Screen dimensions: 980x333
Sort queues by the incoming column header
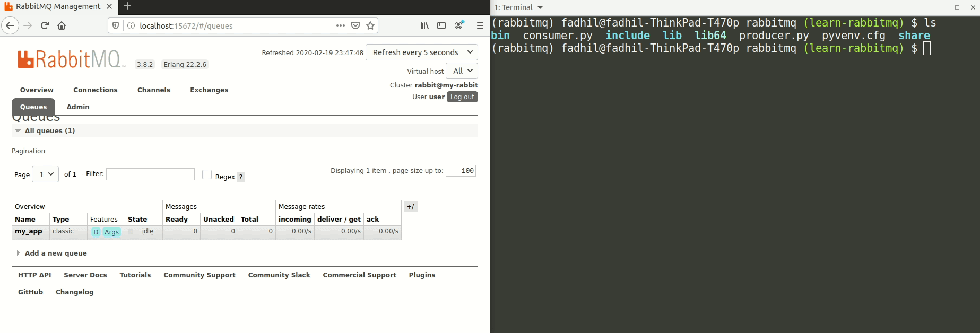click(295, 219)
